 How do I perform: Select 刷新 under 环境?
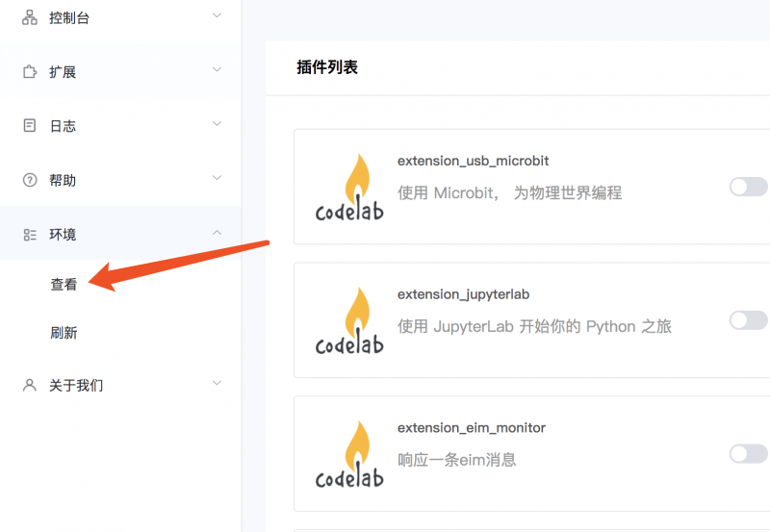64,333
